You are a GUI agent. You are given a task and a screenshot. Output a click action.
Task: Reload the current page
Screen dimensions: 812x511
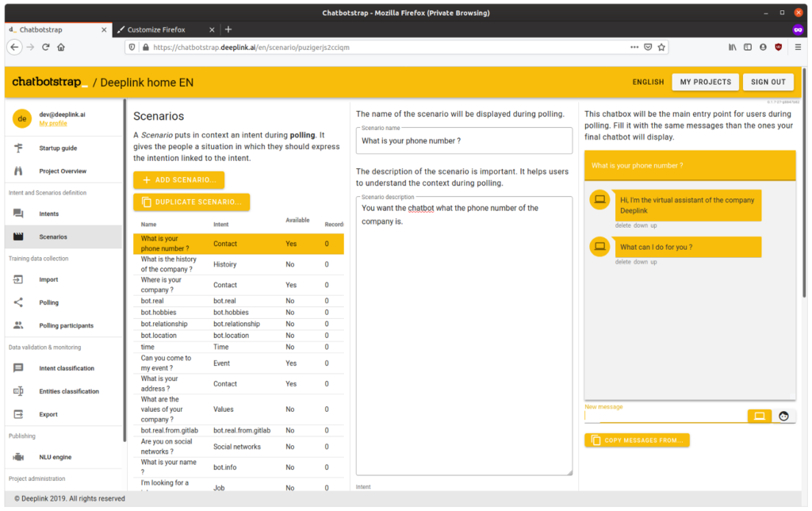click(45, 47)
